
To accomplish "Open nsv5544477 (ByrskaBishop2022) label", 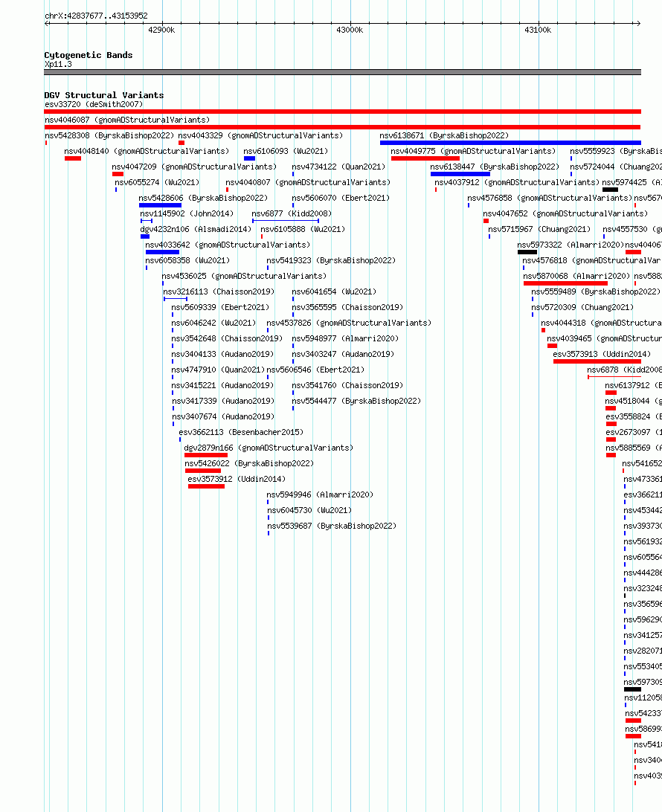I will click(356, 400).
